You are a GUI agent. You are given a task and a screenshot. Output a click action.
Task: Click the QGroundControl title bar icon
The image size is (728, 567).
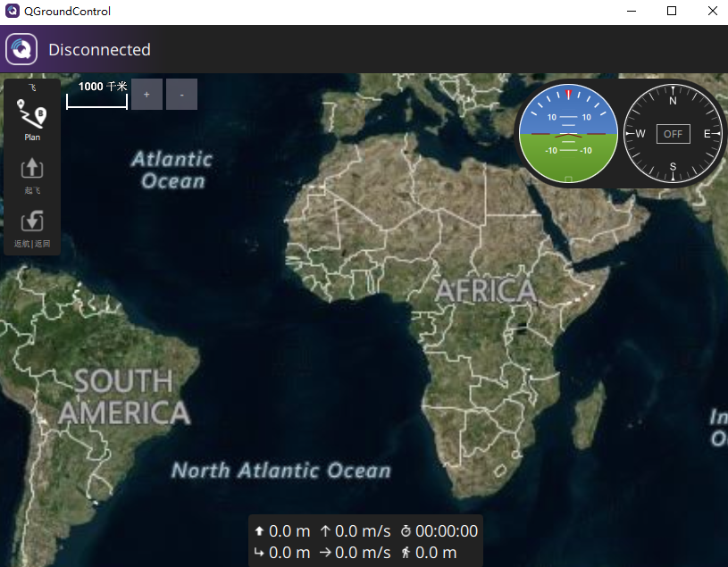click(x=13, y=11)
